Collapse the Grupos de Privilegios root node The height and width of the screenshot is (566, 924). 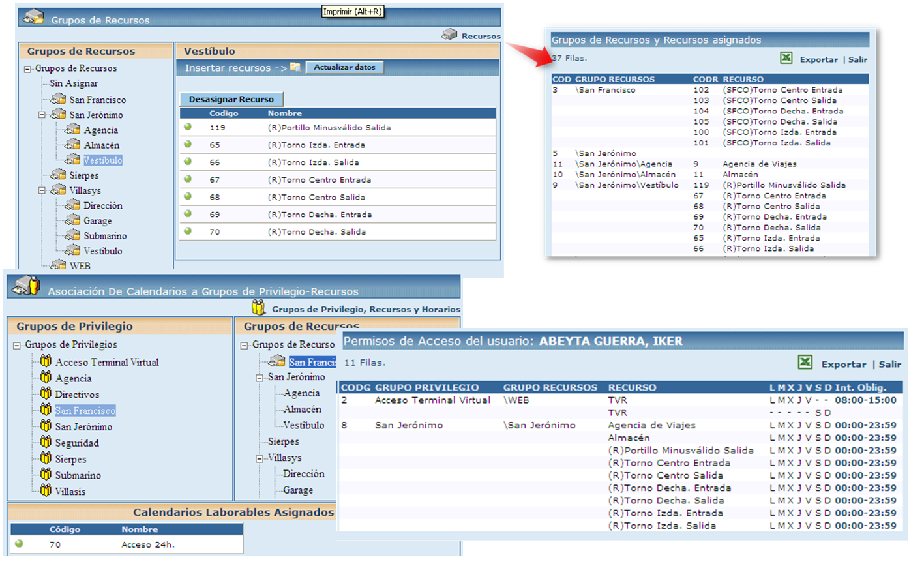point(17,346)
